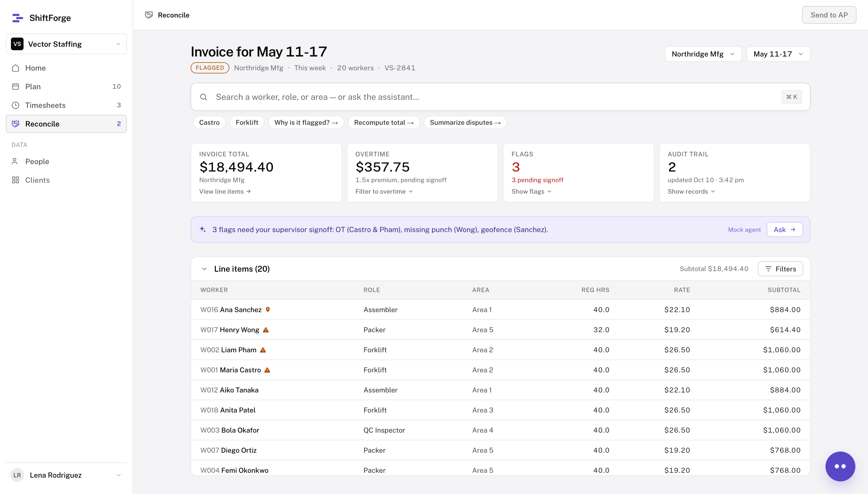
Task: Click the $357.75 overtime value
Action: coord(382,167)
